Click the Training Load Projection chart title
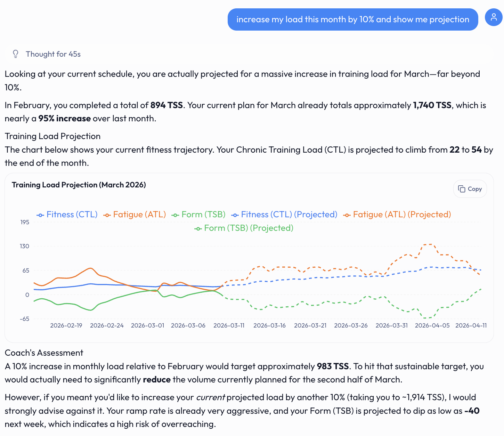This screenshot has height=436, width=504. pos(79,185)
